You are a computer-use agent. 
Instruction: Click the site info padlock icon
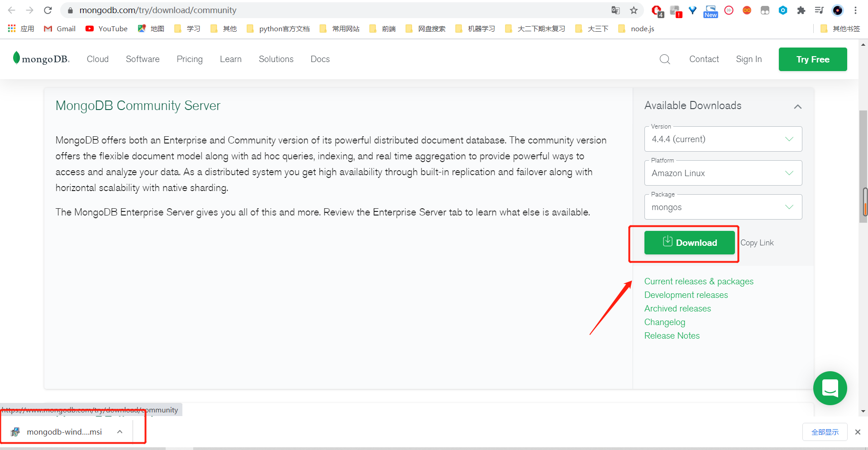70,10
